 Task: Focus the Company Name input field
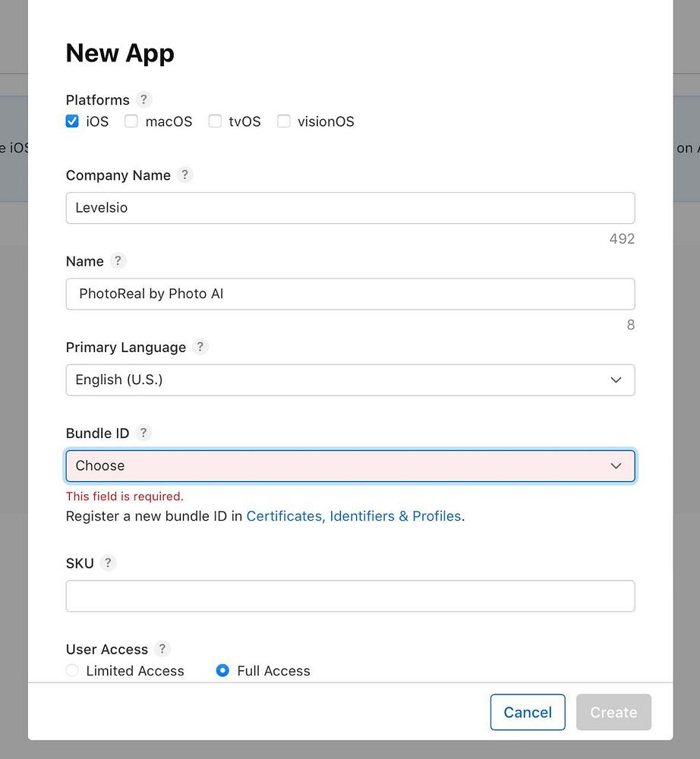tap(350, 208)
